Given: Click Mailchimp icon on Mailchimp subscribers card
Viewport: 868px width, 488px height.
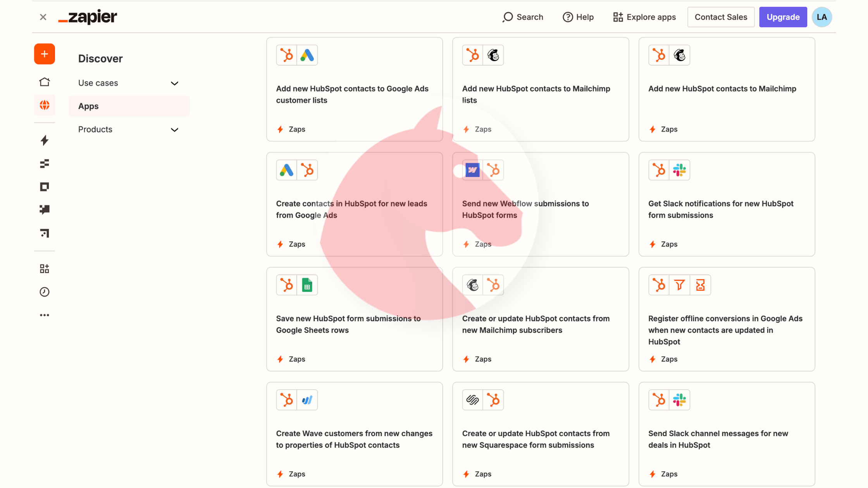Looking at the screenshot, I should (472, 285).
